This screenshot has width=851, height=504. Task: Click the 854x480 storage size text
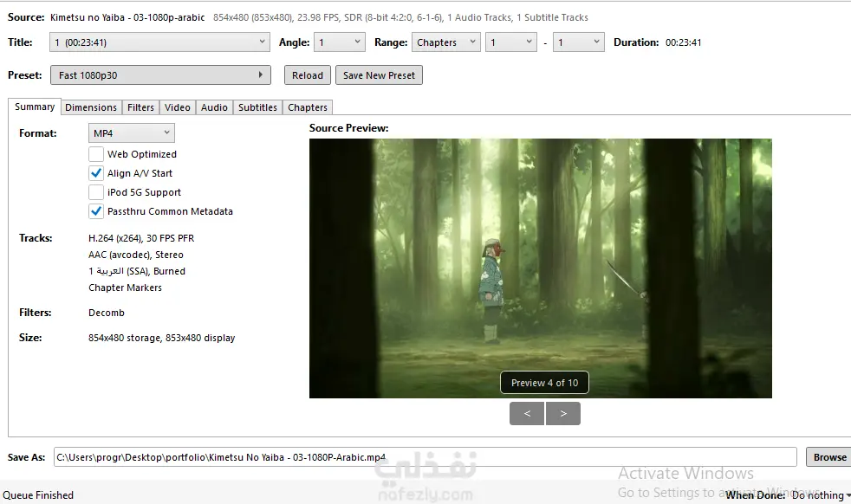click(162, 338)
